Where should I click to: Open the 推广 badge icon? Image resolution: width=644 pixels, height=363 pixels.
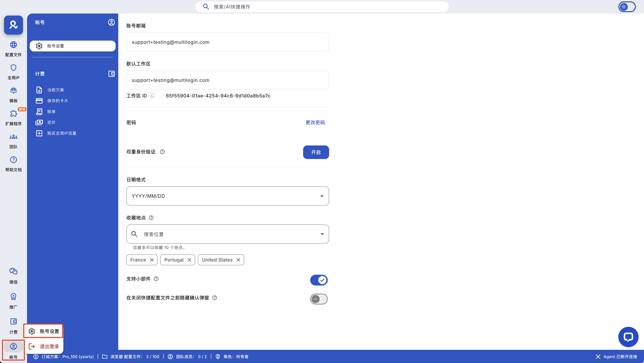(x=14, y=296)
